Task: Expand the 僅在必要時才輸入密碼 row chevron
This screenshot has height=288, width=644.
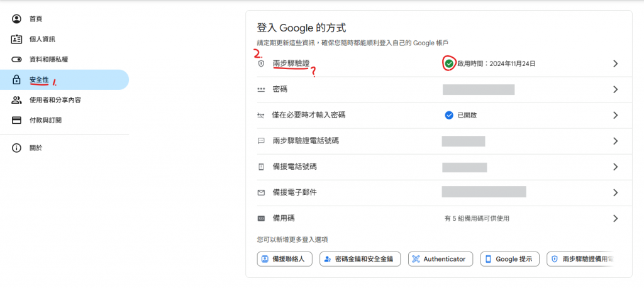Action: click(615, 116)
